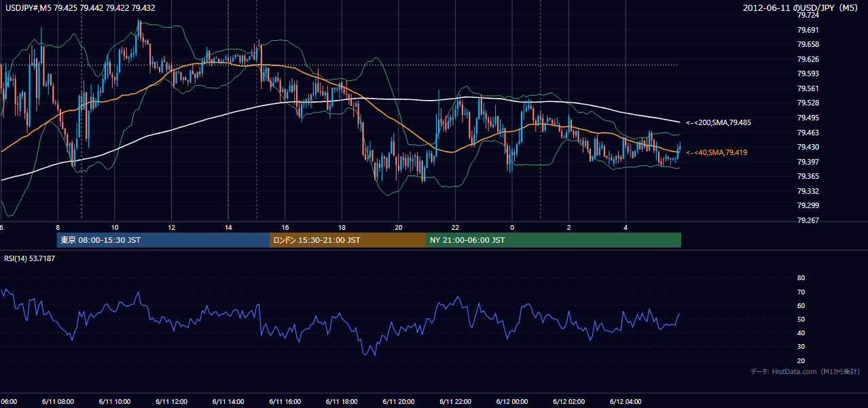
Task: Click hour tick 8 under price chart
Action: coord(58,228)
